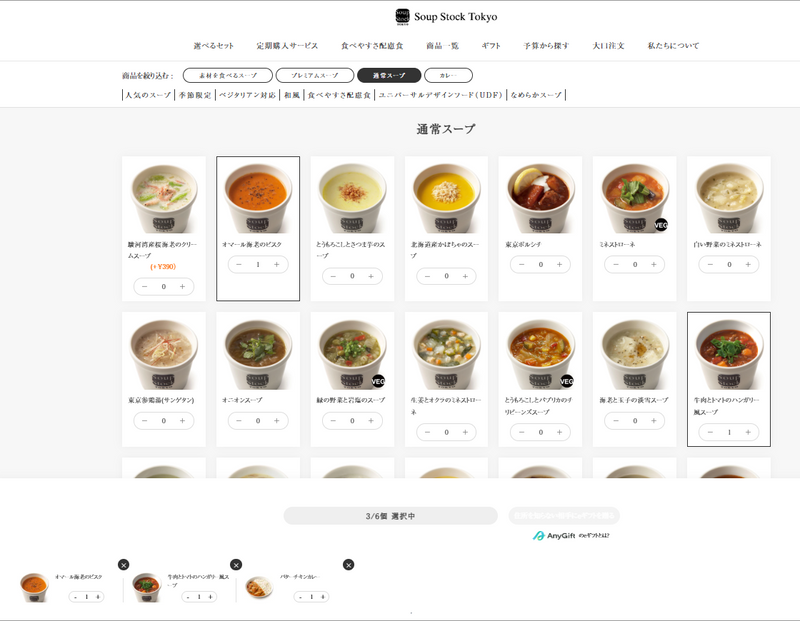The height and width of the screenshot is (621, 800).
Task: Open the 選べるセット menu
Action: click(213, 46)
